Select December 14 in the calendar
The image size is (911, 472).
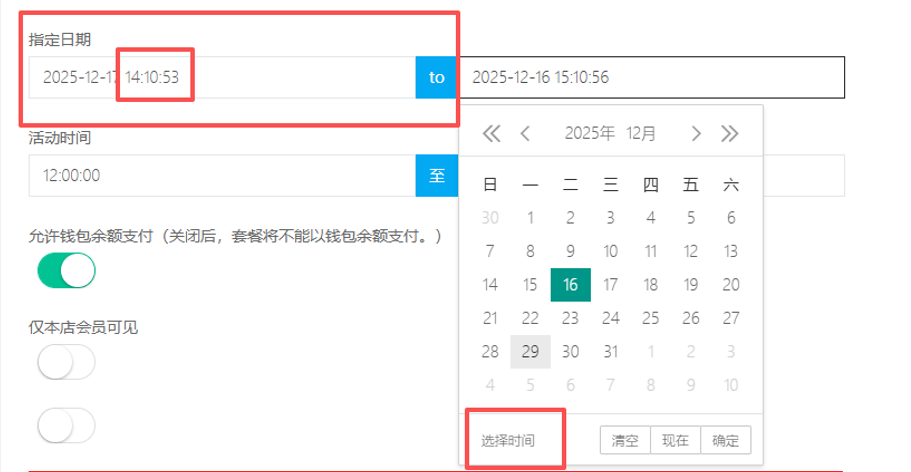tap(490, 285)
